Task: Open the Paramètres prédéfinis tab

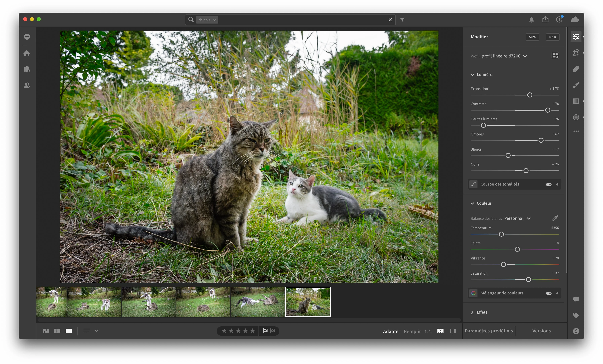Action: pyautogui.click(x=488, y=331)
